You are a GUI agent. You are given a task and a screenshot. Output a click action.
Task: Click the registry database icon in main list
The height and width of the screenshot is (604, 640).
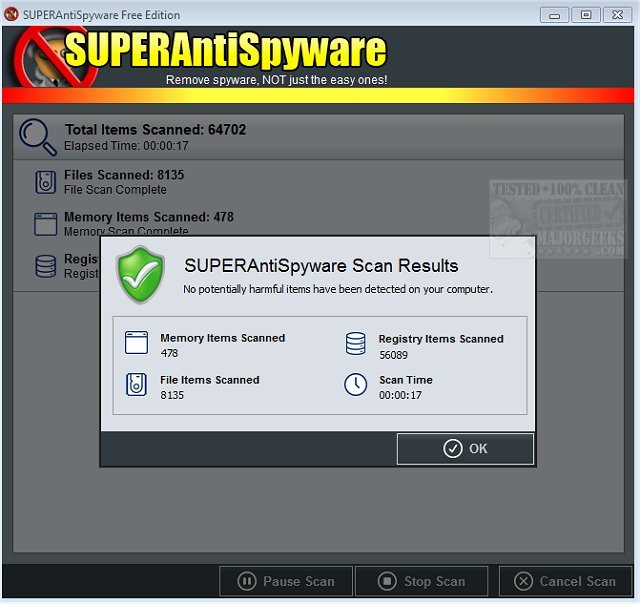click(45, 266)
